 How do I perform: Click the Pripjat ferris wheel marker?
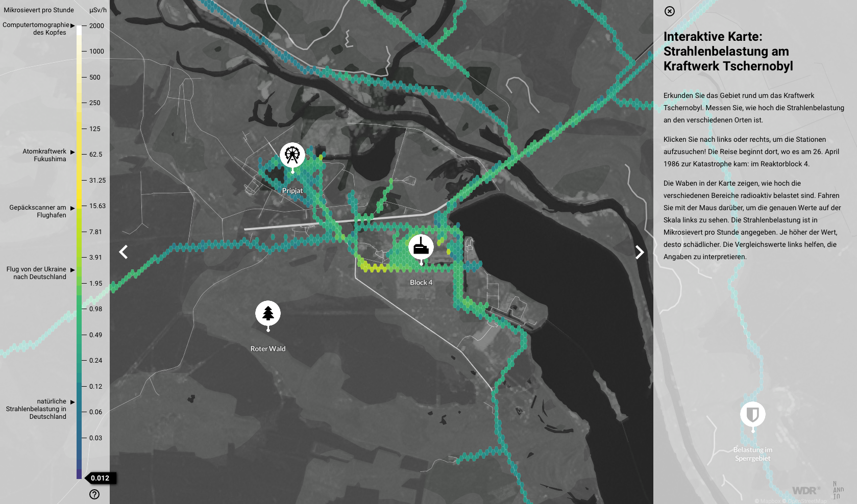292,155
